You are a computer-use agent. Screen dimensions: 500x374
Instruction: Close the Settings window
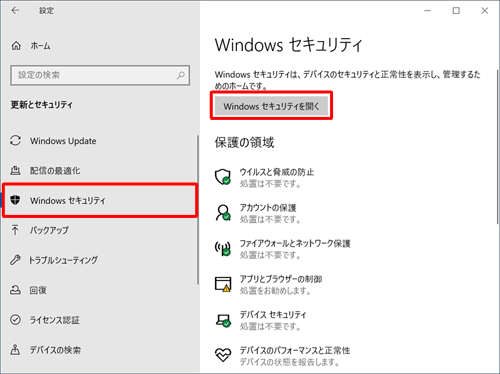coord(485,11)
